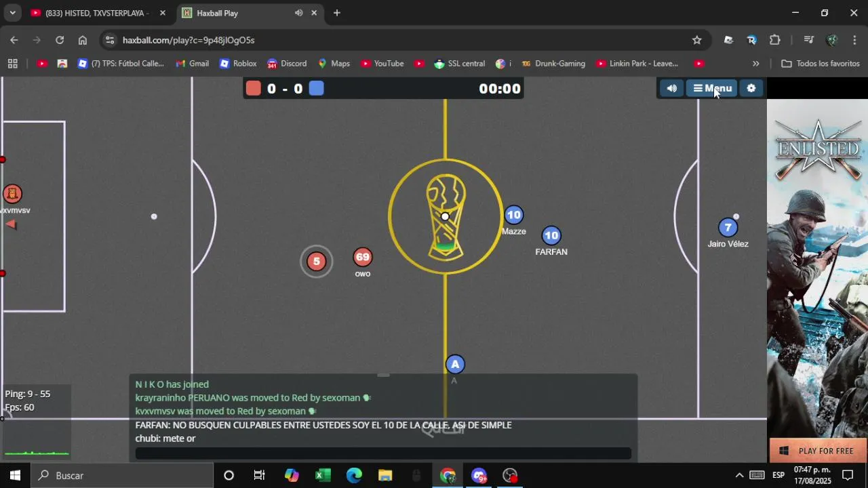Go to browser home page
The height and width of the screenshot is (488, 868).
(83, 40)
